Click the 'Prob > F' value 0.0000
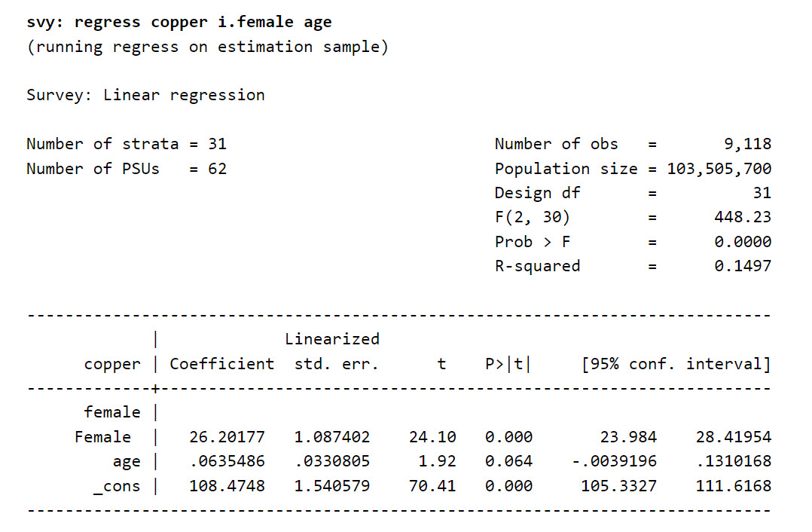This screenshot has height=532, width=812. (743, 242)
